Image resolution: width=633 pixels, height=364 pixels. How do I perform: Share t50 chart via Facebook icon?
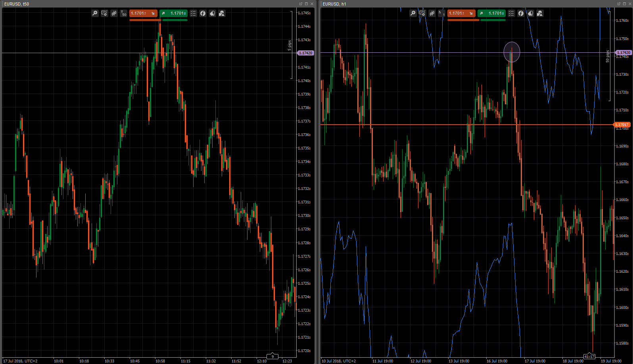[x=203, y=13]
